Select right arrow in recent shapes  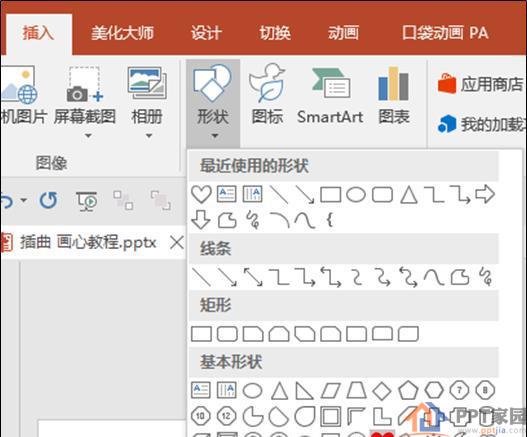[x=485, y=194]
